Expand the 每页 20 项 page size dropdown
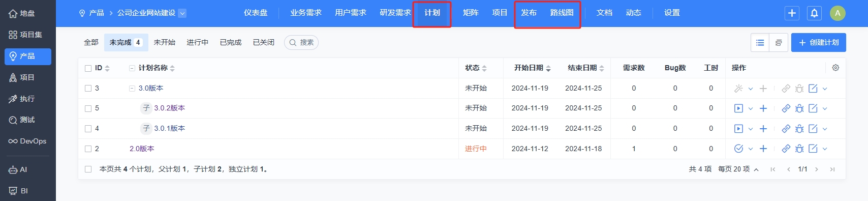The height and width of the screenshot is (201, 868). [x=738, y=169]
